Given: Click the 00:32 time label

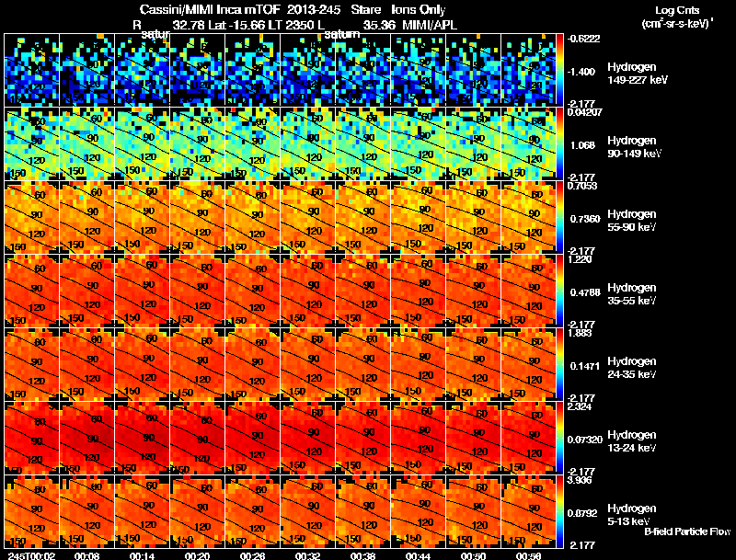Looking at the screenshot, I should coord(307,555).
